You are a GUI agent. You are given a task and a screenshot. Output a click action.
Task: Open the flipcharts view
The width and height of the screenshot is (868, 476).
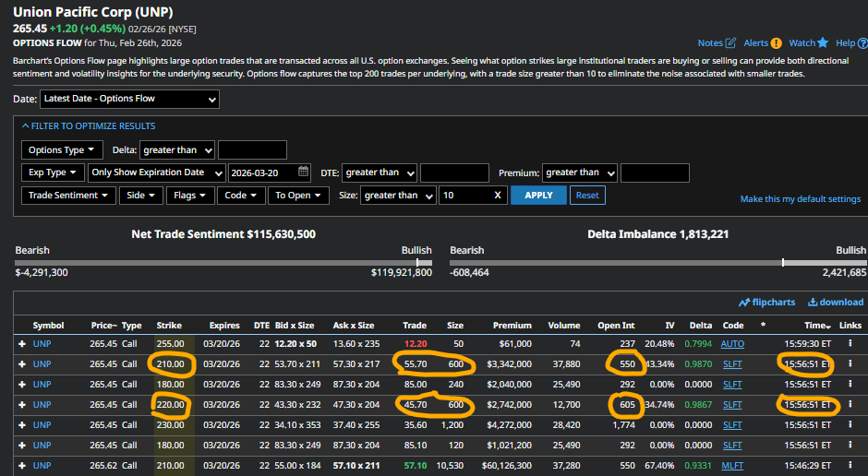click(767, 302)
